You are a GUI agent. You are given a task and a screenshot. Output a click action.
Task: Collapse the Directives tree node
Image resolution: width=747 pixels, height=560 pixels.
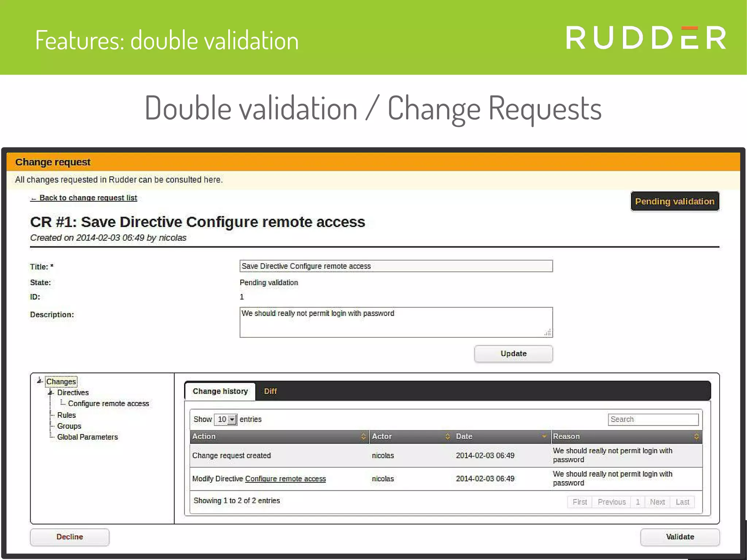tap(51, 393)
